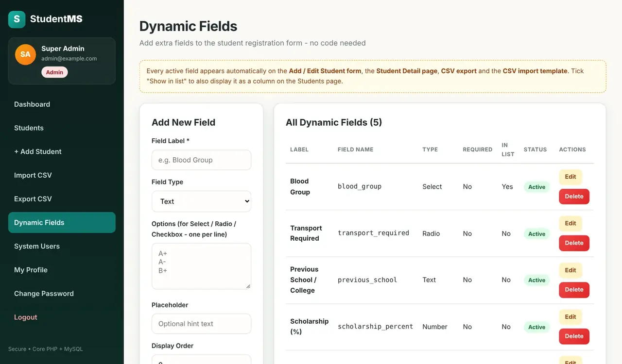Click Active status of Blood Group row
Viewport: 622px width, 364px height.
pyautogui.click(x=536, y=187)
